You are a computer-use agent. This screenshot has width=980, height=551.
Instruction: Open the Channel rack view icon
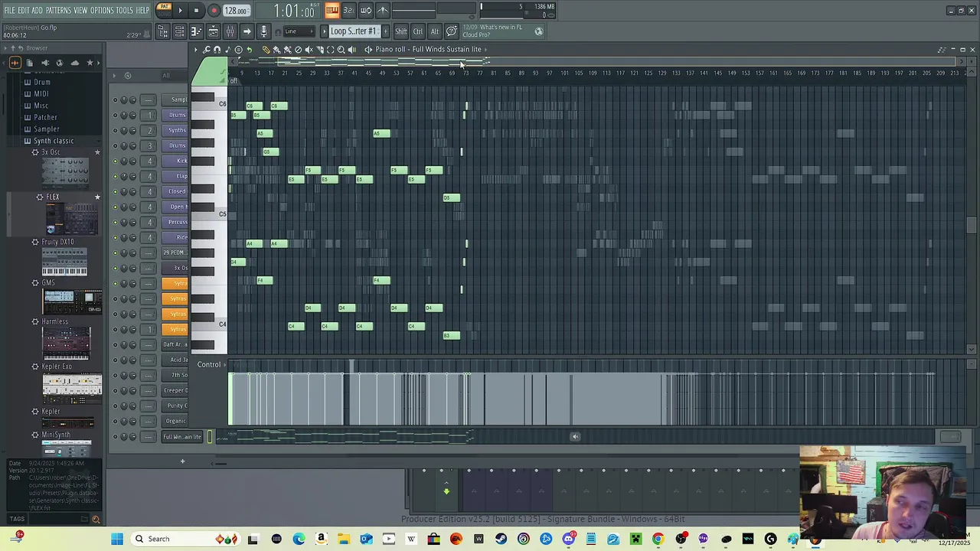pos(179,31)
